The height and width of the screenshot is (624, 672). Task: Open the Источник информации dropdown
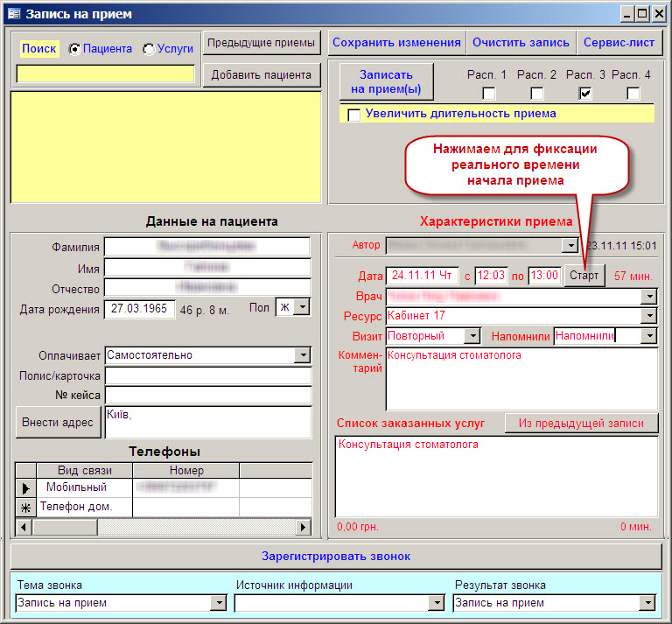(437, 603)
